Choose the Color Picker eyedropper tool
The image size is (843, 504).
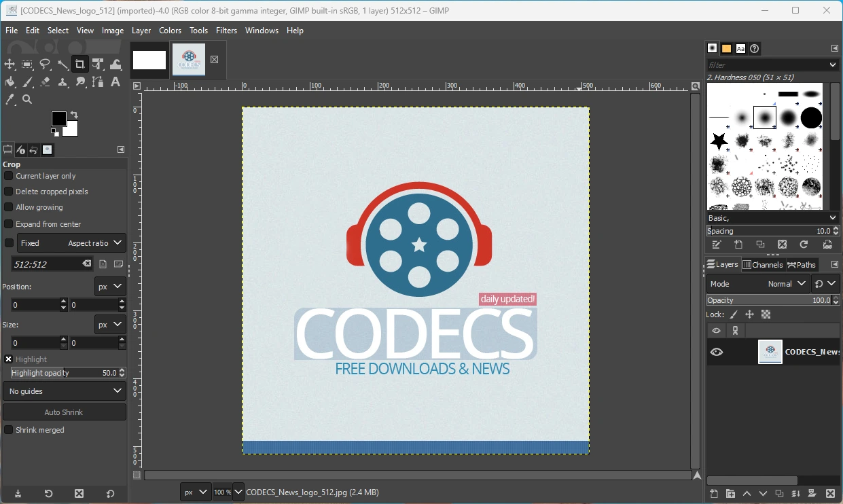(10, 100)
